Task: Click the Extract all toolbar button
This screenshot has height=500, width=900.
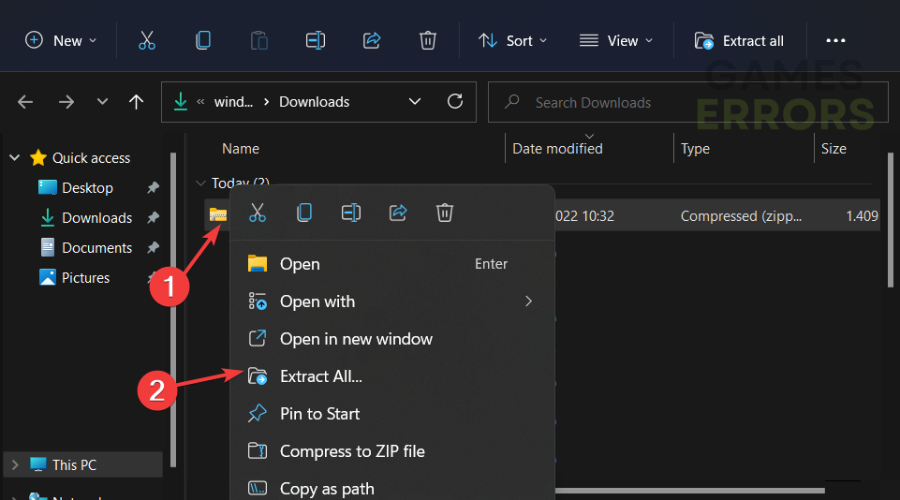Action: coord(739,41)
